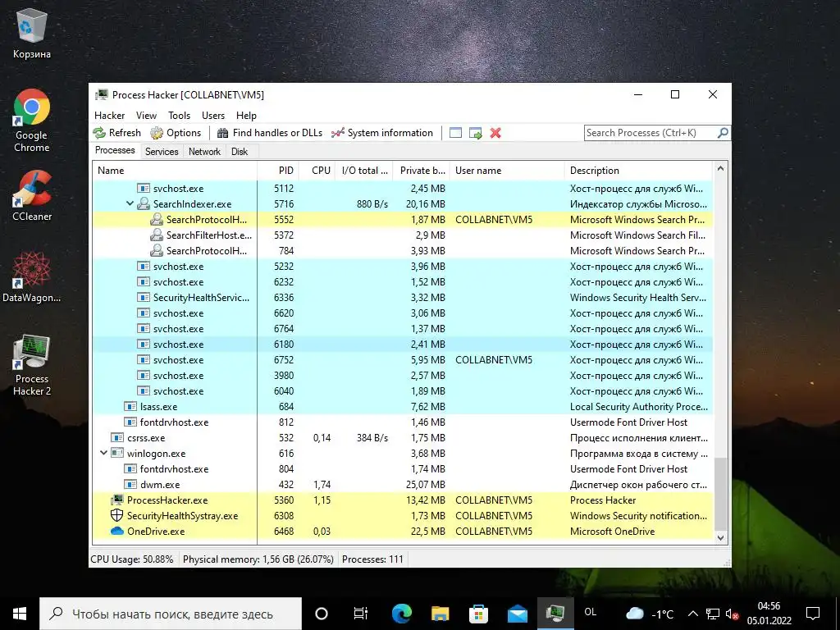Viewport: 840px width, 630px height.
Task: Select svchost.exe row with PID 5112
Action: tap(402, 188)
